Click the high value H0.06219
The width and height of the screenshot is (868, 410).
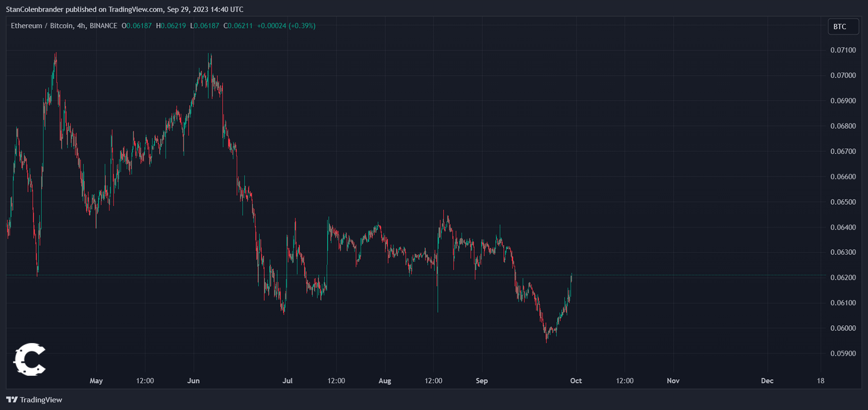coord(171,26)
